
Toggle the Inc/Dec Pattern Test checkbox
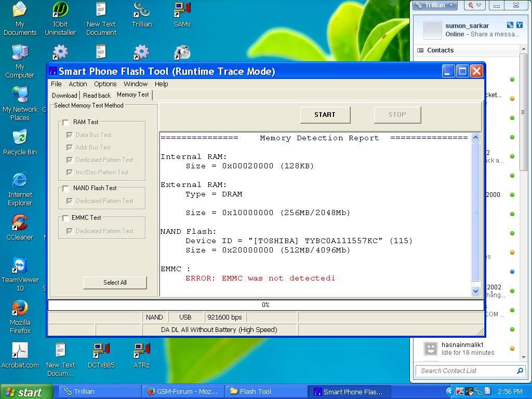[70, 172]
